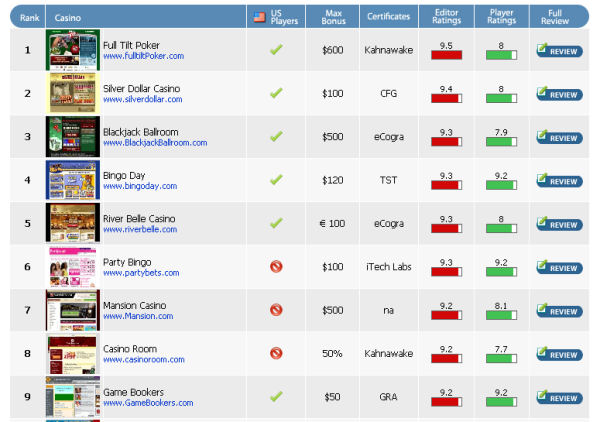Click the Game Bookers site thumbnail

click(73, 397)
